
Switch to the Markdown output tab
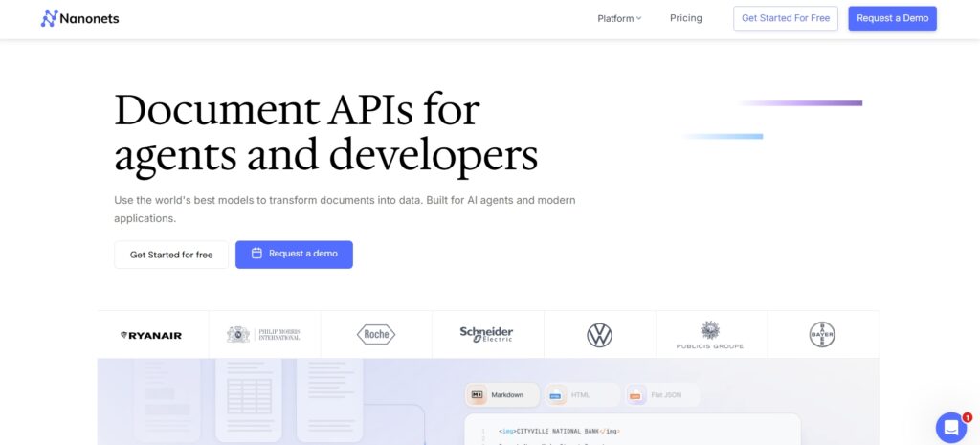click(x=499, y=394)
